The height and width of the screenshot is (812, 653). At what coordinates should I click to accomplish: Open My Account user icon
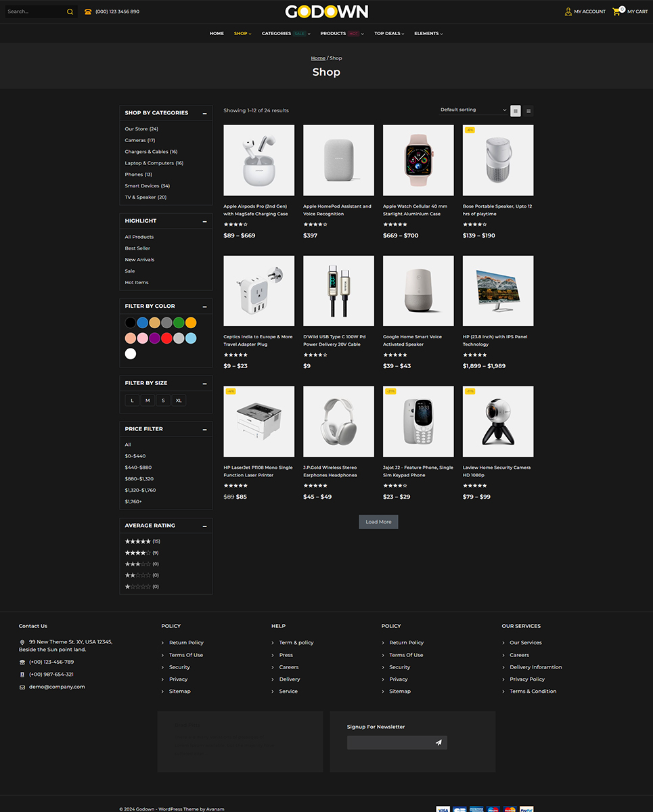tap(568, 12)
